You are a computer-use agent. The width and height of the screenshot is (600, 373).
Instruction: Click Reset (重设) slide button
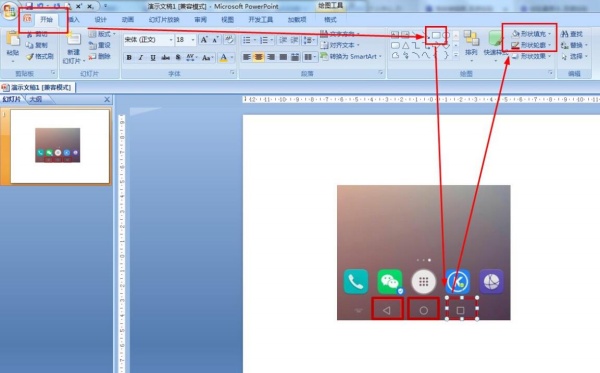(x=100, y=45)
